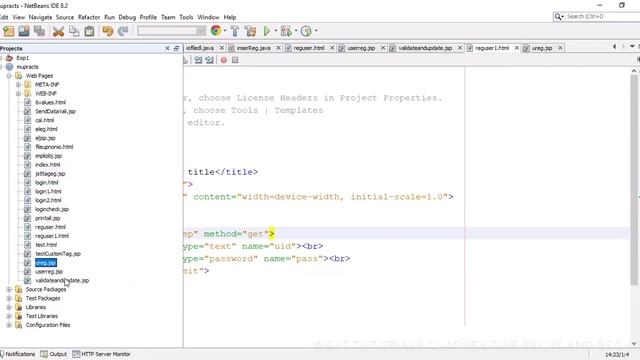Viewport: 640px width, 360px height.
Task: Switch to the ureg.jsp editor tab
Action: pyautogui.click(x=542, y=48)
